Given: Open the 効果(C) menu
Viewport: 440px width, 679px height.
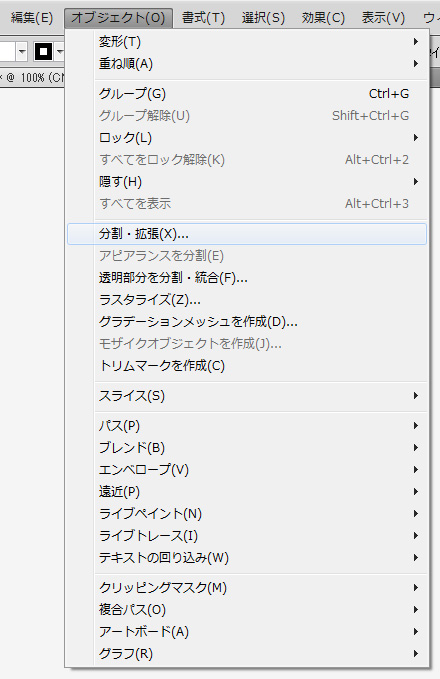Looking at the screenshot, I should 323,18.
